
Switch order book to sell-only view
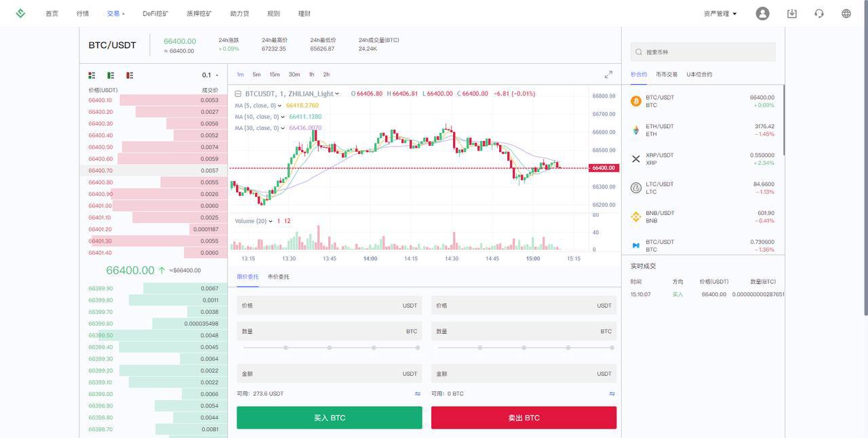(127, 73)
